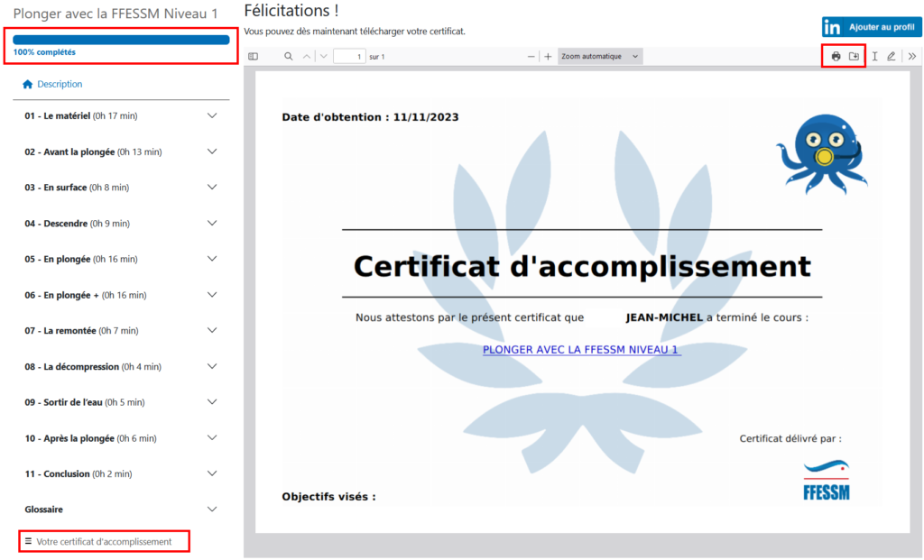Screen dimensions: 924x560
Task: Expand the 01 - Le matériel section
Action: tap(212, 115)
